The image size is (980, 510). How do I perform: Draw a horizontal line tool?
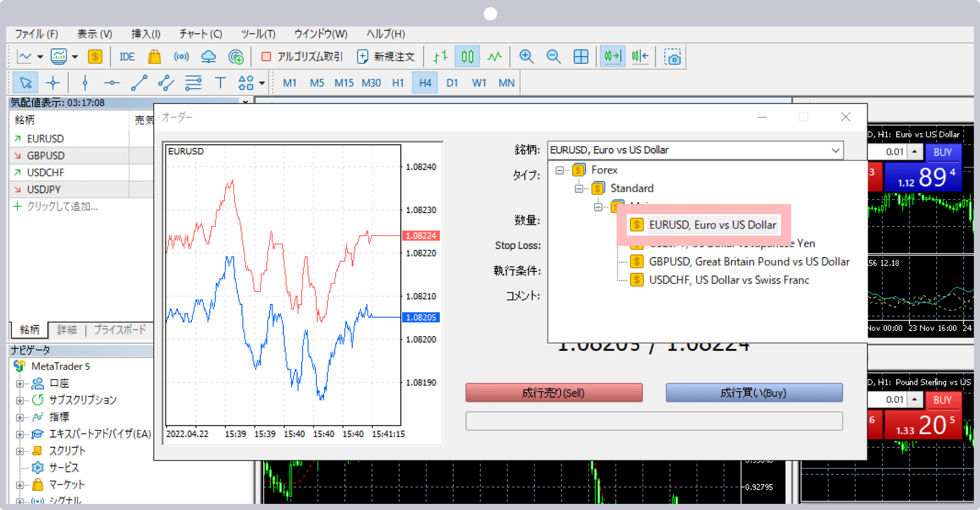pos(112,83)
